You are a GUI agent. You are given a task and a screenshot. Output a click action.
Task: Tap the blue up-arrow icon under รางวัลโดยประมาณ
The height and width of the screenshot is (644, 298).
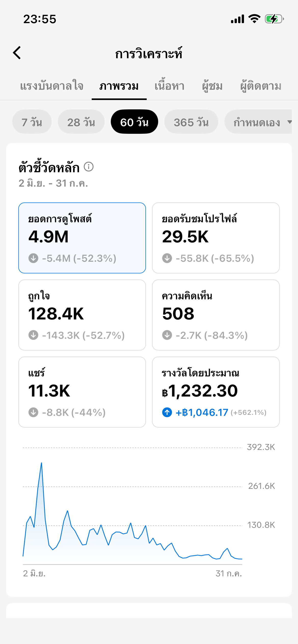(167, 412)
